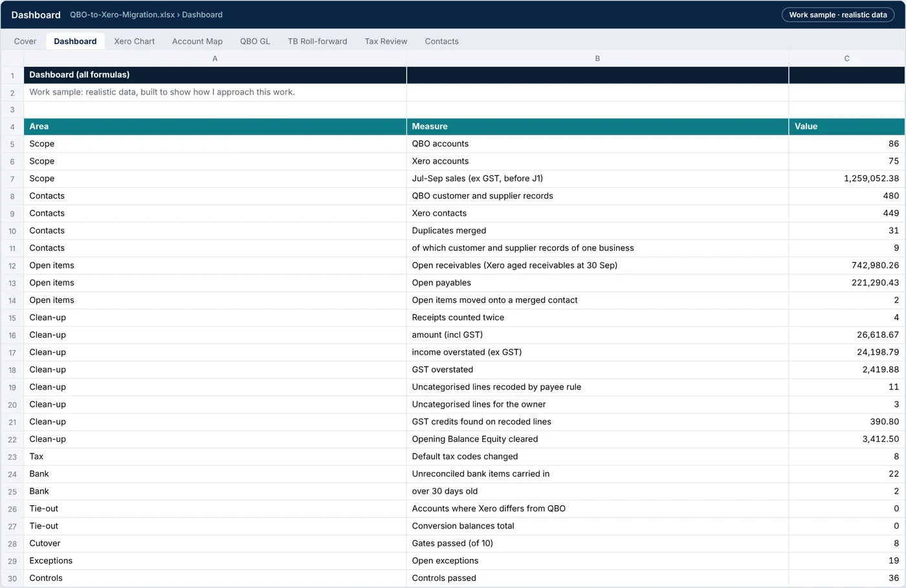Select the 'Controls passed' cell
This screenshot has height=588, width=906.
tap(597, 578)
